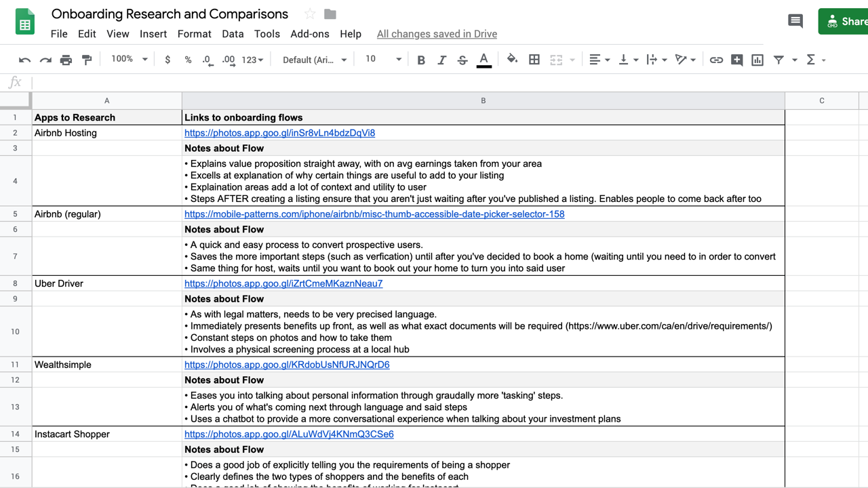Decrease decimal places

click(208, 60)
